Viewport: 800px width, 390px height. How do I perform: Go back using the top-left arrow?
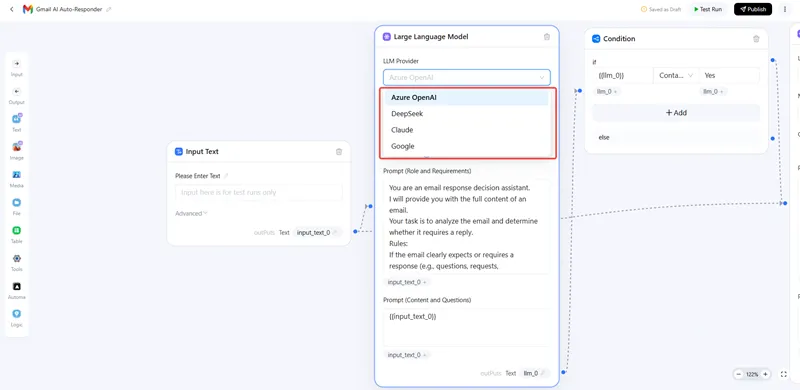(x=12, y=9)
